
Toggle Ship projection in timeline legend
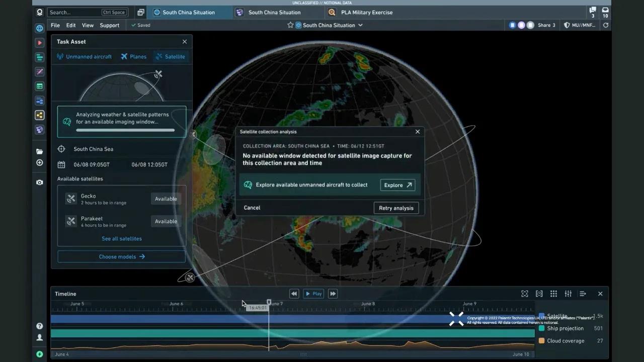click(565, 328)
